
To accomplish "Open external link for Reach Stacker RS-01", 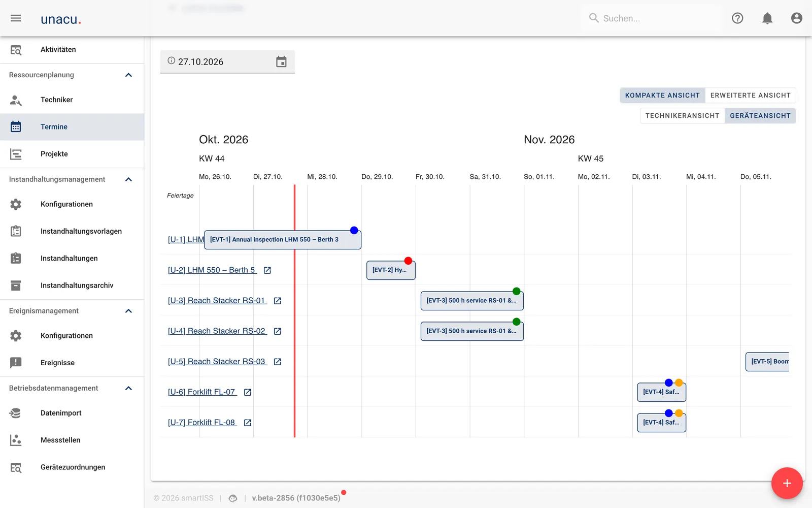I will [278, 301].
